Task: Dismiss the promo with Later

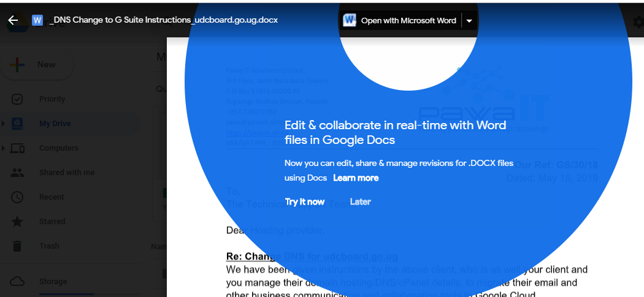Action: click(x=360, y=202)
